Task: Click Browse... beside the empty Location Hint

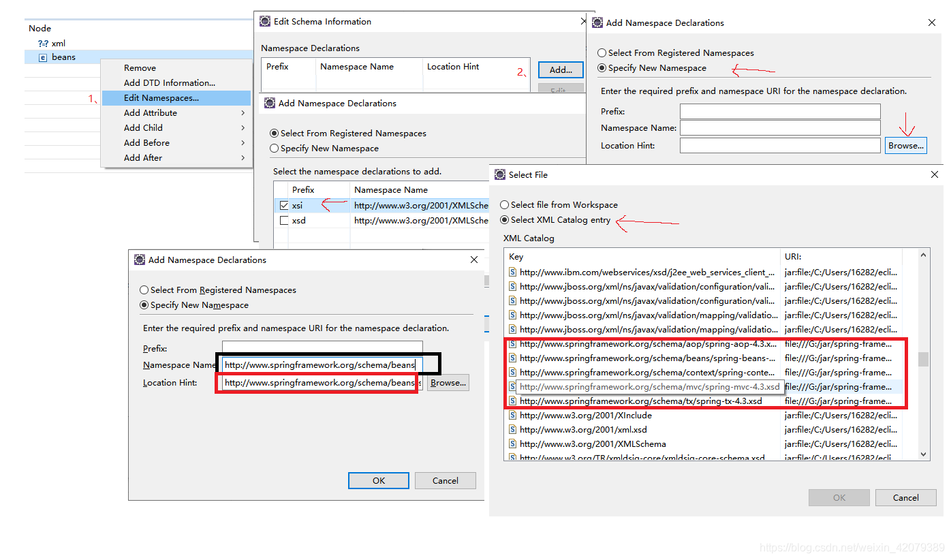Action: 906,145
